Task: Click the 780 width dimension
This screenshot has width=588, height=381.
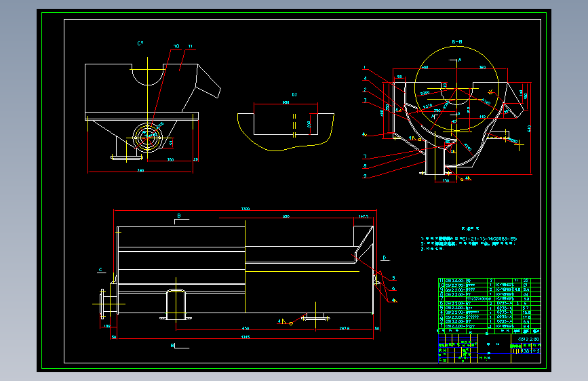Action: tap(140, 171)
